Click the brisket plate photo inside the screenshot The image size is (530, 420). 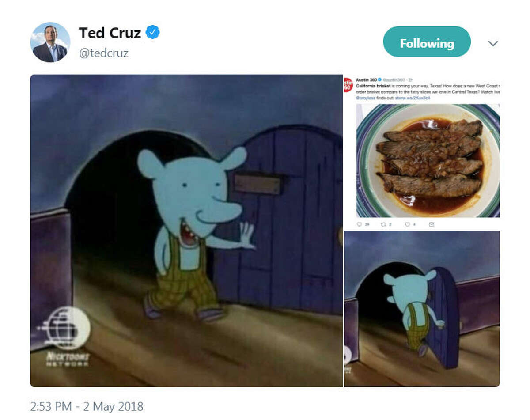point(428,161)
